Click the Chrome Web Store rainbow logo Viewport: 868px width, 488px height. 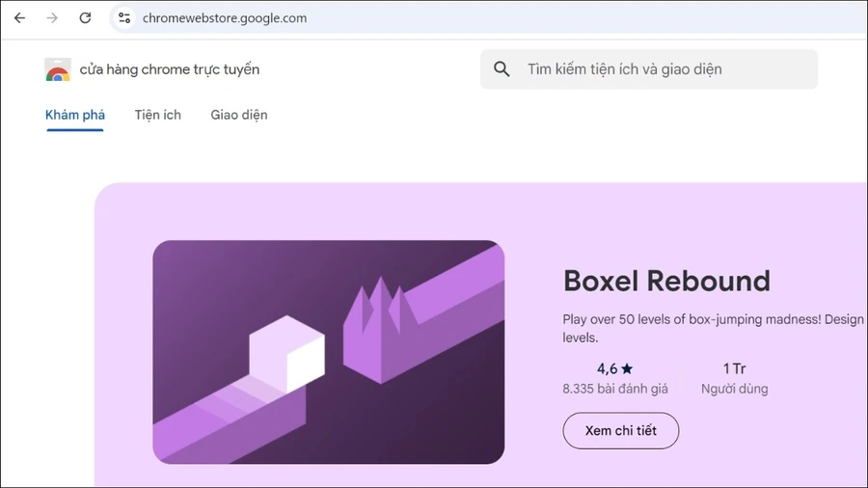click(x=58, y=70)
